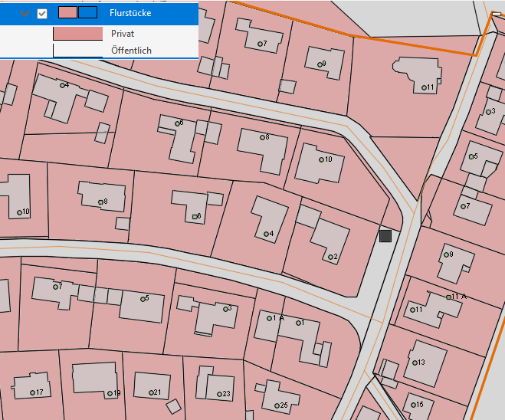Click the Privat legend color patch

77,34
